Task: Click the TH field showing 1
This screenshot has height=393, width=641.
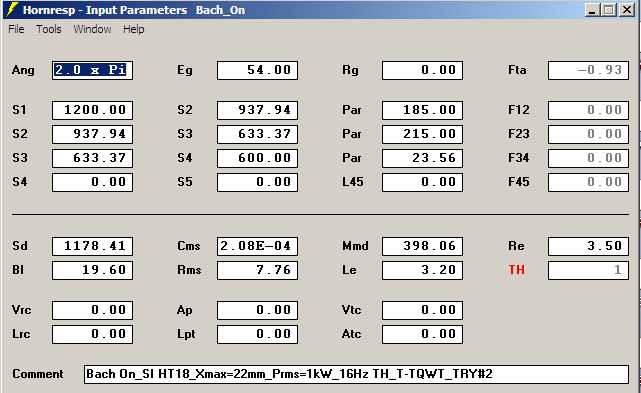Action: 588,270
